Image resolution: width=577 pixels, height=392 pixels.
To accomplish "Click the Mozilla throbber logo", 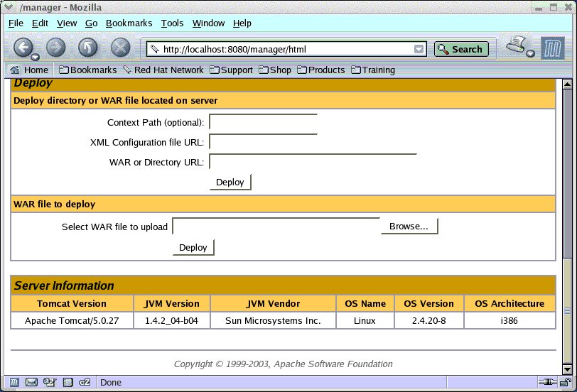I will click(552, 48).
